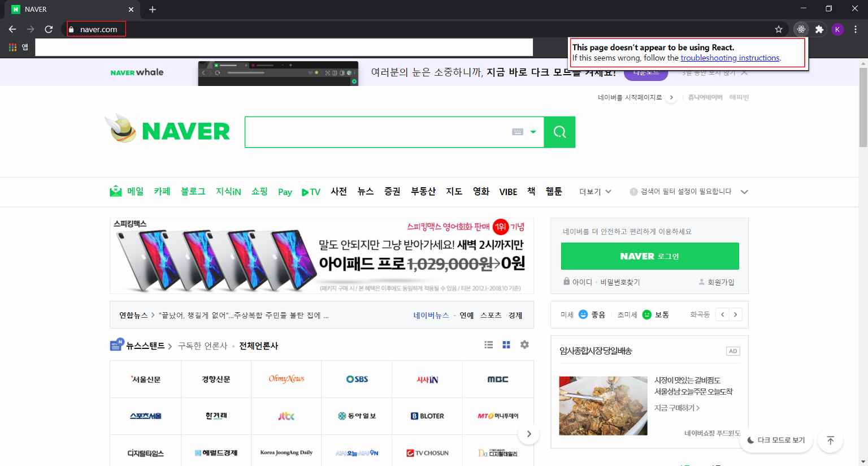The height and width of the screenshot is (466, 868).
Task: Open VIBE service tab
Action: 508,192
